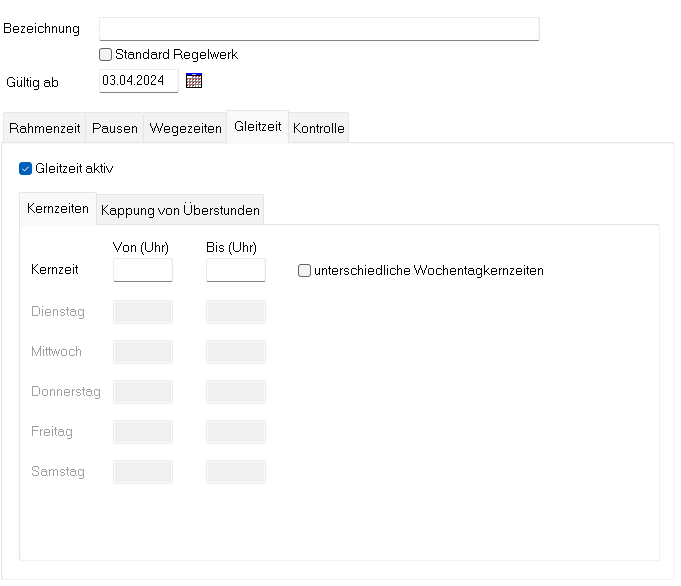
Task: Click the Dienstag Von time field
Action: pos(143,312)
